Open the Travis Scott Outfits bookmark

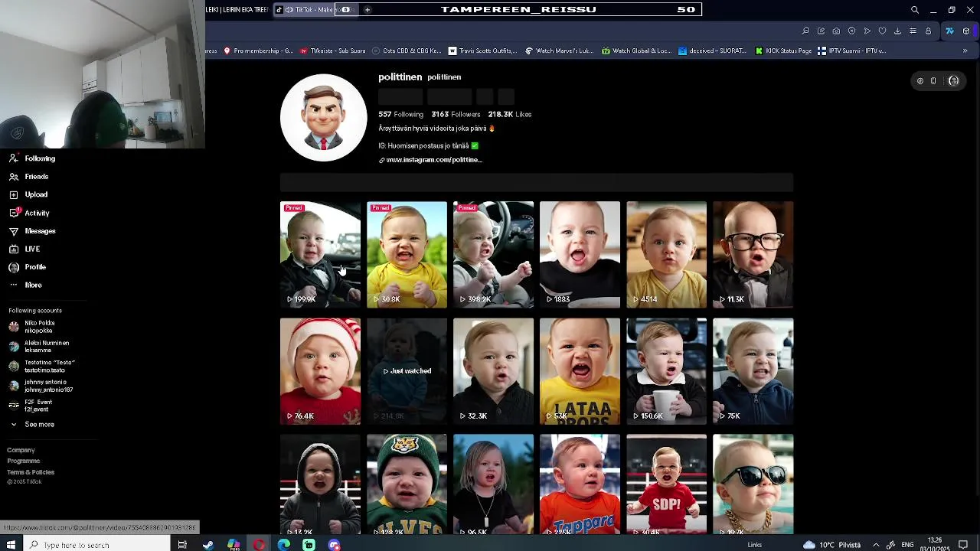click(483, 51)
